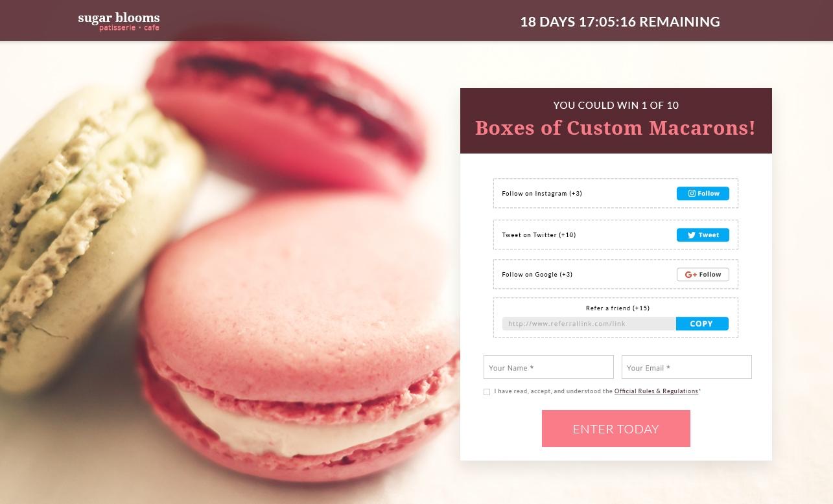Click the Google+ Follow button

pyautogui.click(x=703, y=274)
